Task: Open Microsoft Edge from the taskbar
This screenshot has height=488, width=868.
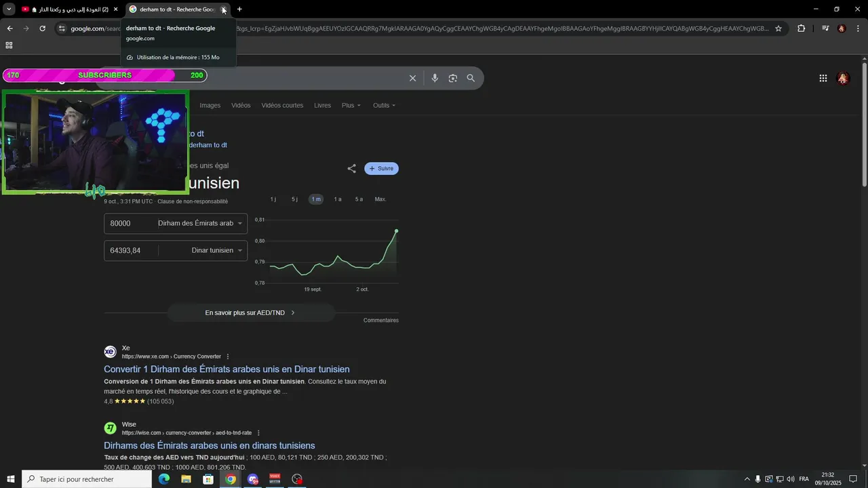Action: tap(164, 479)
